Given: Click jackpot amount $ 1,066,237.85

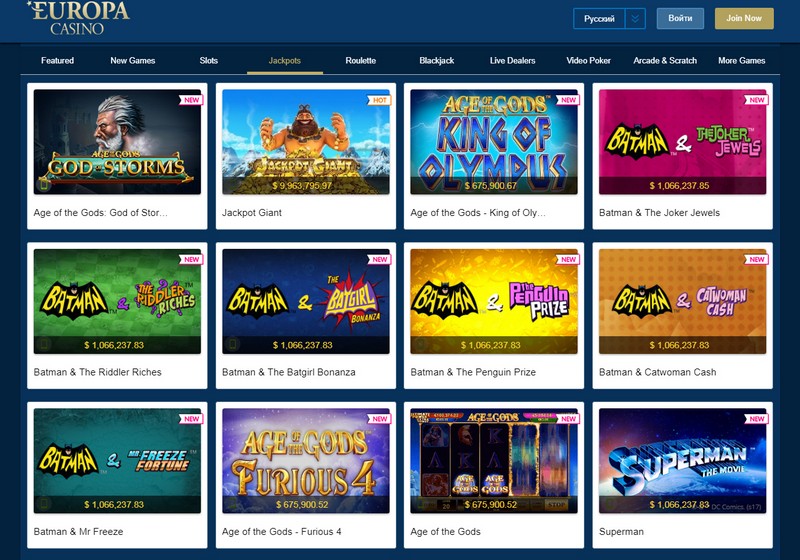Looking at the screenshot, I should coord(679,186).
